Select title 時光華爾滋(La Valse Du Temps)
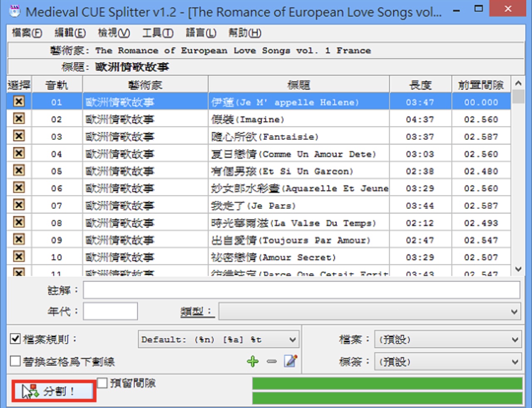532x408 pixels. [293, 223]
